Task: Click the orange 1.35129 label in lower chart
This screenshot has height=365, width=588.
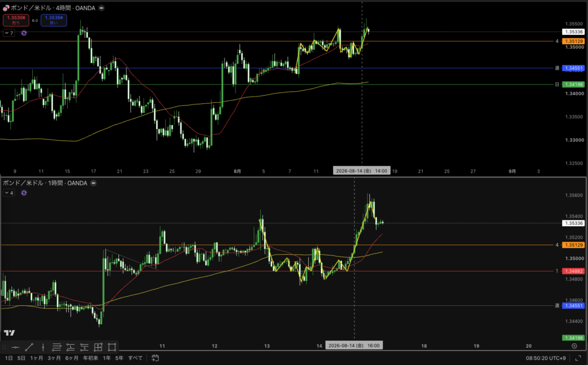Action: [x=574, y=245]
